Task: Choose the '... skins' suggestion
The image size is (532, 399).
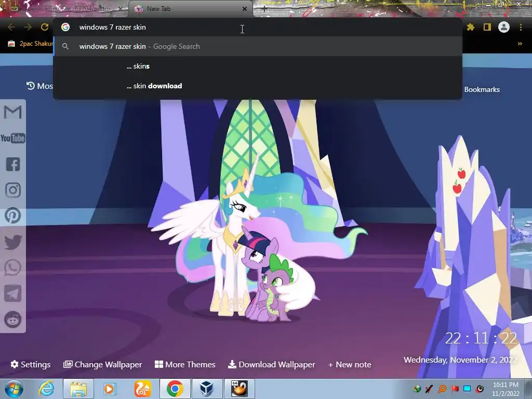Action: [258, 66]
